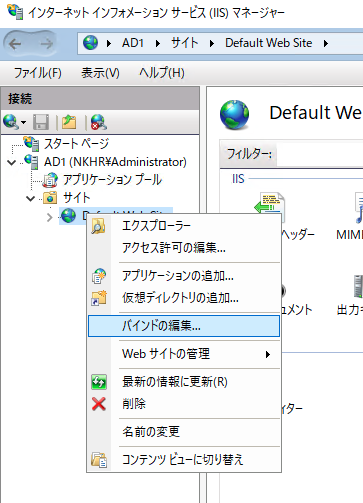Choose 削除 from context menu
363x503 pixels.
(x=184, y=404)
